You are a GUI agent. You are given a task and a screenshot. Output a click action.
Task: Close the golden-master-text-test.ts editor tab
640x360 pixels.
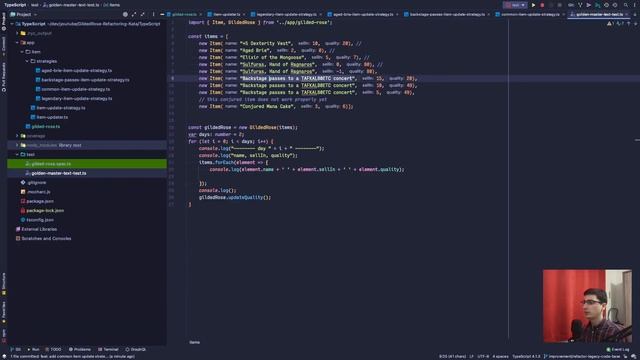click(x=627, y=15)
